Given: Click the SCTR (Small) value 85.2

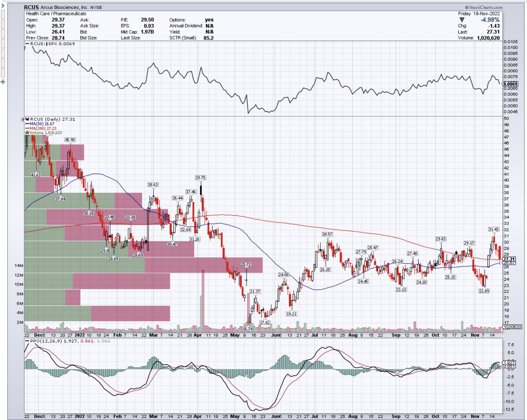Looking at the screenshot, I should coord(208,38).
